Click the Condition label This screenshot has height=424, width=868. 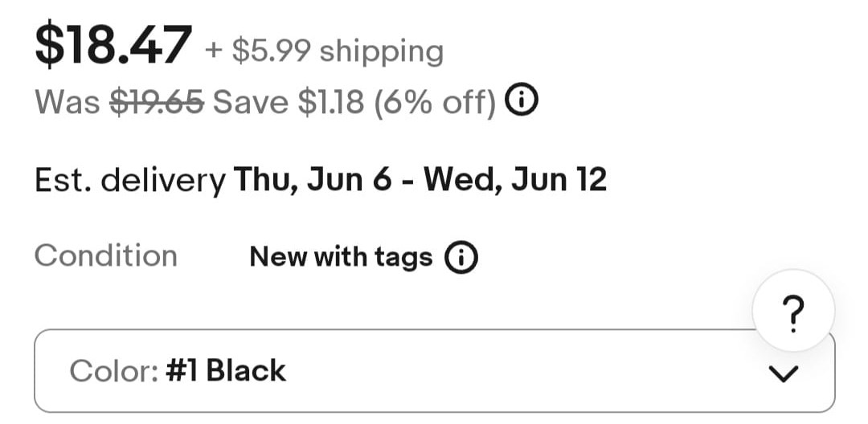click(x=106, y=256)
